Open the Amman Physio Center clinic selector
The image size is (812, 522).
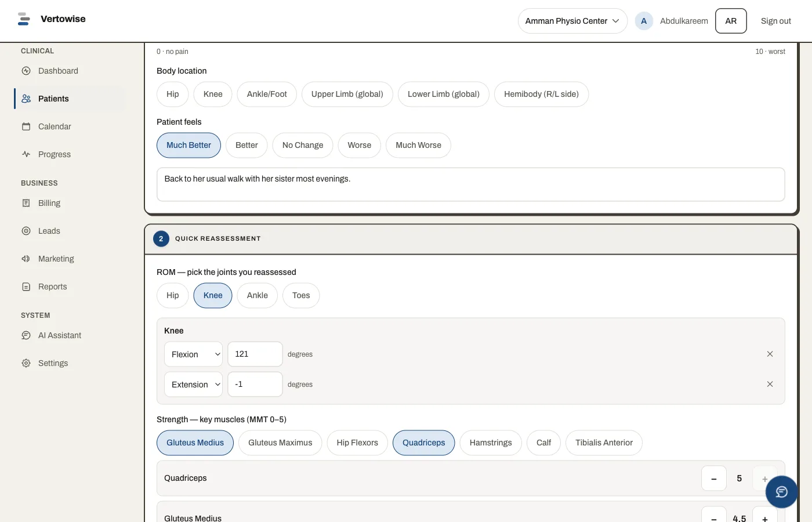point(572,21)
